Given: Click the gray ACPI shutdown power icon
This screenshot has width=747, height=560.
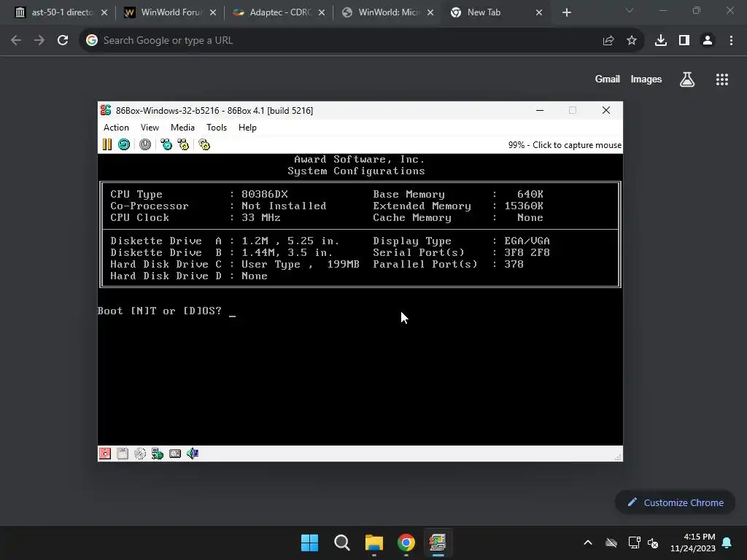Looking at the screenshot, I should (145, 144).
